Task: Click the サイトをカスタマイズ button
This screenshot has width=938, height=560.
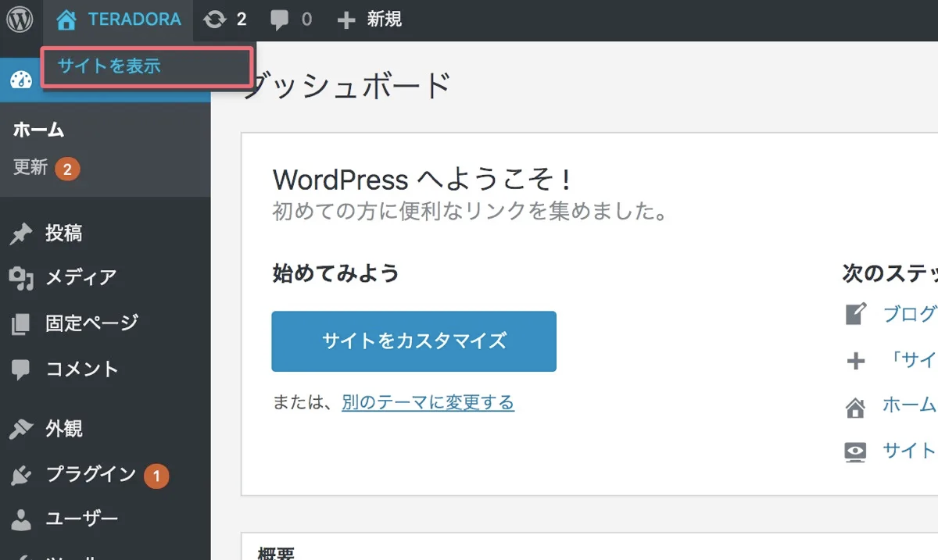Action: coord(414,341)
